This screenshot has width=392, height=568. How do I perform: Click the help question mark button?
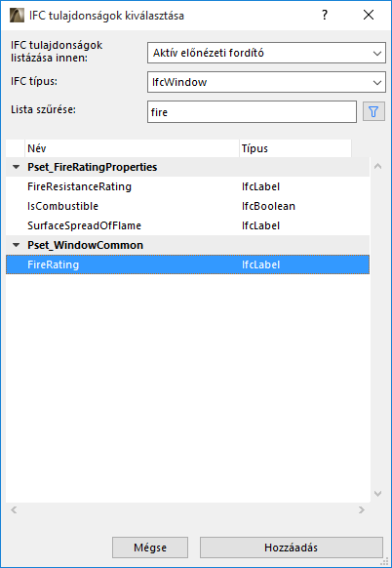click(x=325, y=15)
